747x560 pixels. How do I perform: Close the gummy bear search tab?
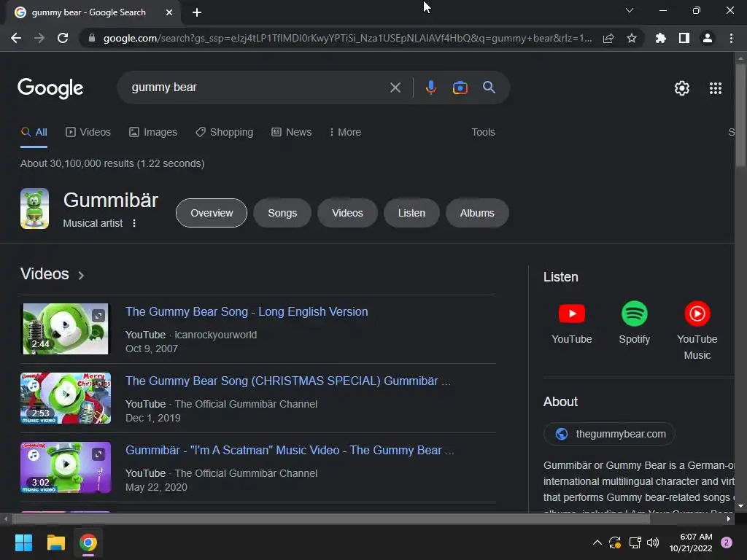169,12
